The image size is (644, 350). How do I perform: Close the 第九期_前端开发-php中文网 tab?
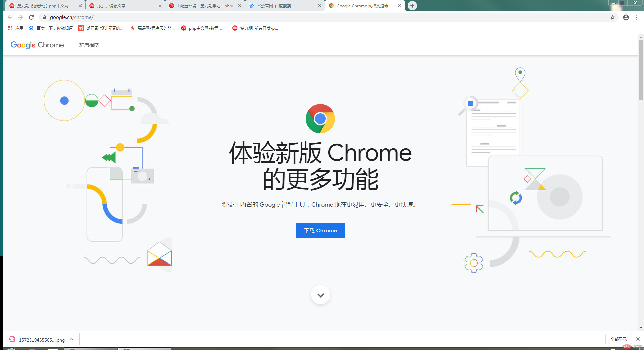(x=80, y=6)
